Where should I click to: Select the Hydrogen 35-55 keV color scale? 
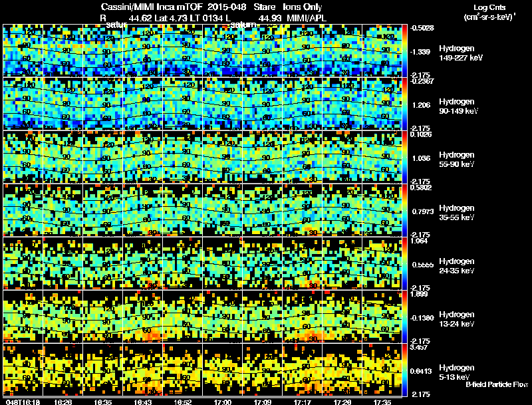pyautogui.click(x=404, y=210)
